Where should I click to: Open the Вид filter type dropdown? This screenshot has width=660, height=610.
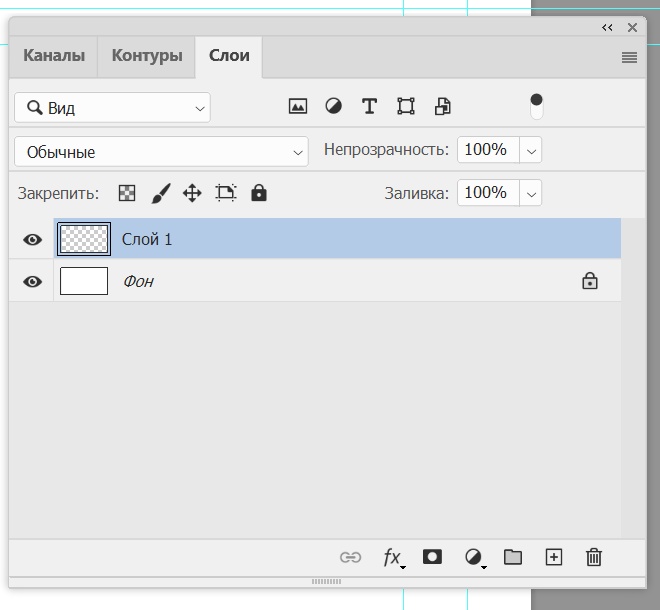click(x=113, y=108)
